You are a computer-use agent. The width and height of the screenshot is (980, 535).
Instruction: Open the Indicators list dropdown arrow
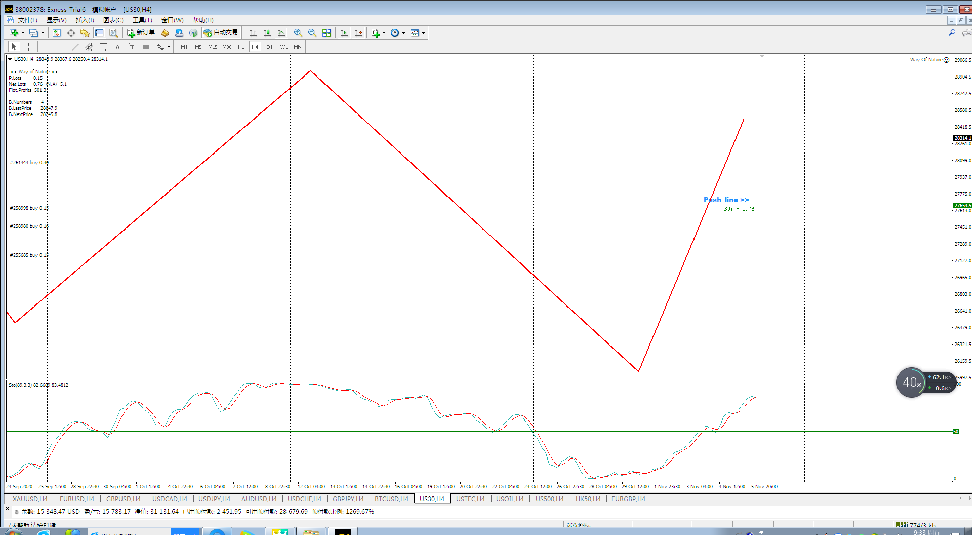[384, 33]
